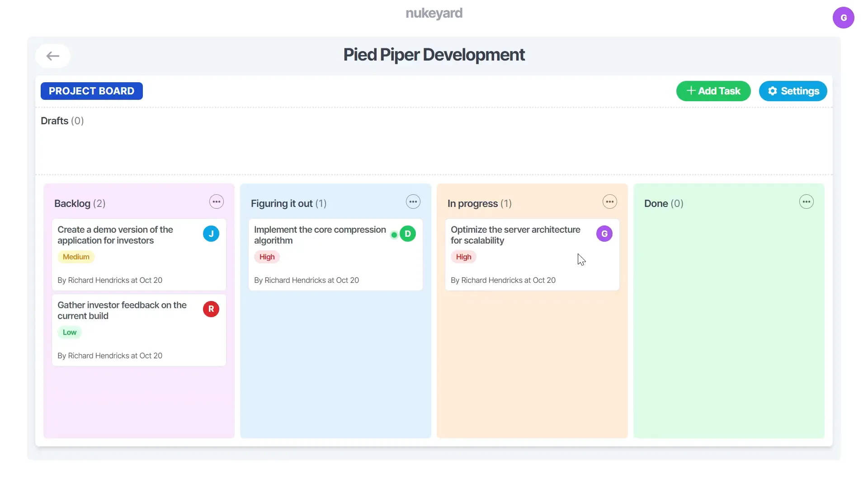The image size is (868, 488).
Task: Click the gear icon in Settings button
Action: click(x=773, y=91)
